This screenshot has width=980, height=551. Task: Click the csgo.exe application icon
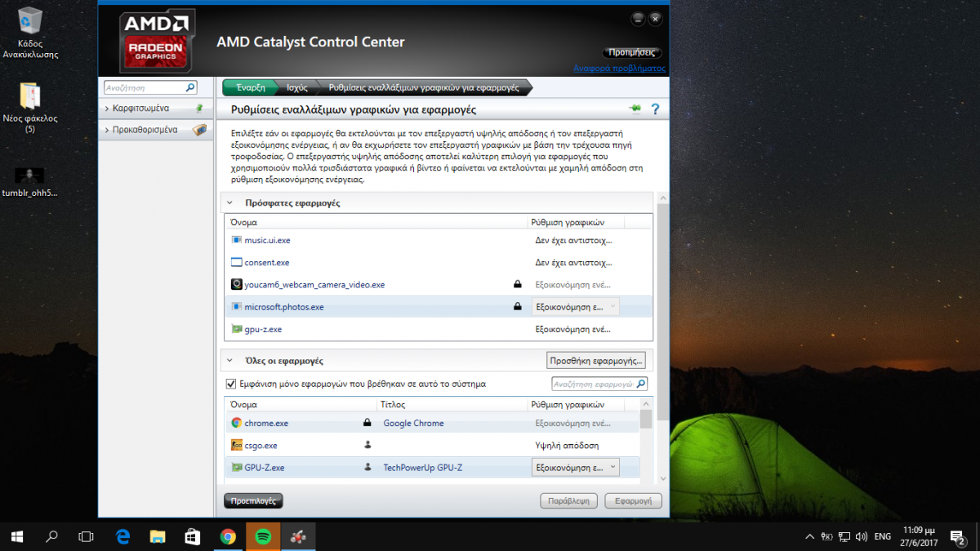coord(237,446)
